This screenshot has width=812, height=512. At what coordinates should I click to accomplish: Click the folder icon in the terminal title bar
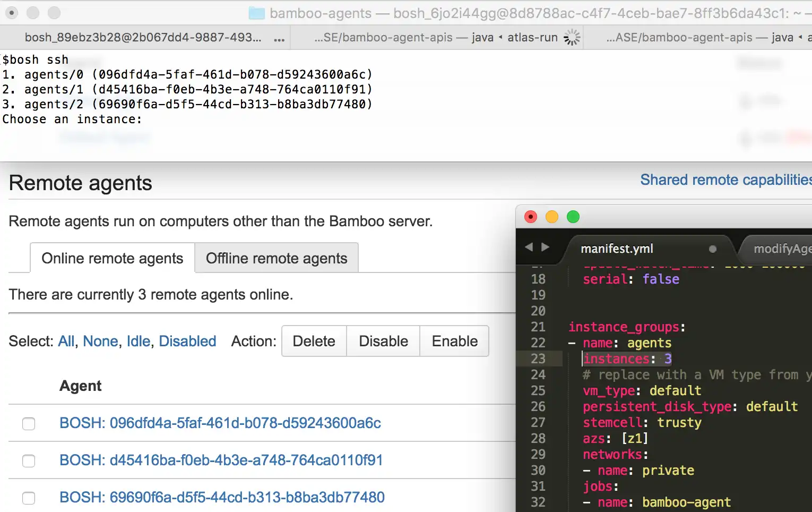click(257, 14)
